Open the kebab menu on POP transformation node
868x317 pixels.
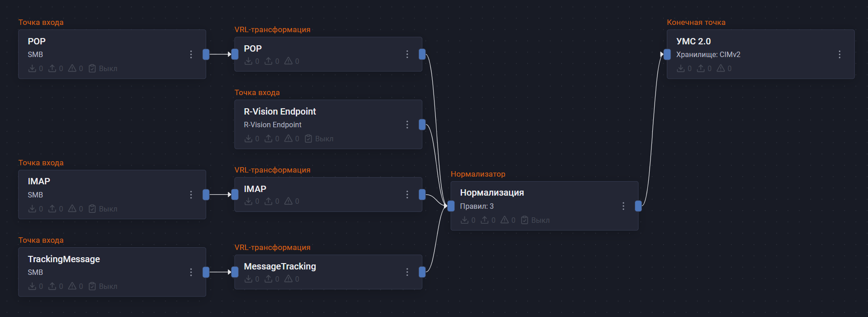click(x=407, y=54)
